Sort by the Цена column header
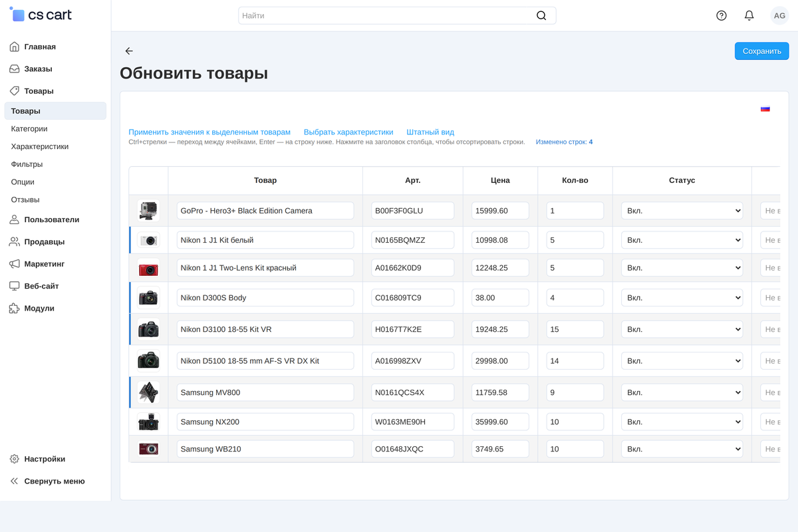This screenshot has height=532, width=798. pyautogui.click(x=500, y=180)
